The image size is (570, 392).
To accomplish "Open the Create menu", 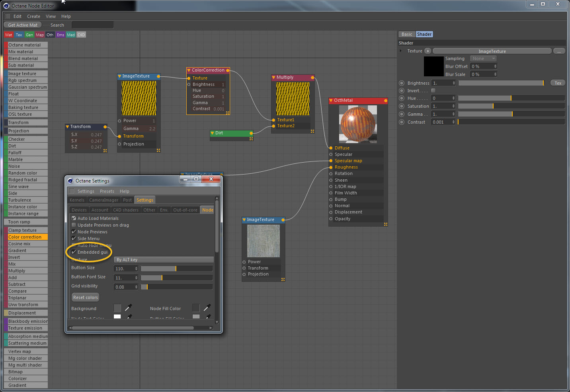I will [33, 16].
